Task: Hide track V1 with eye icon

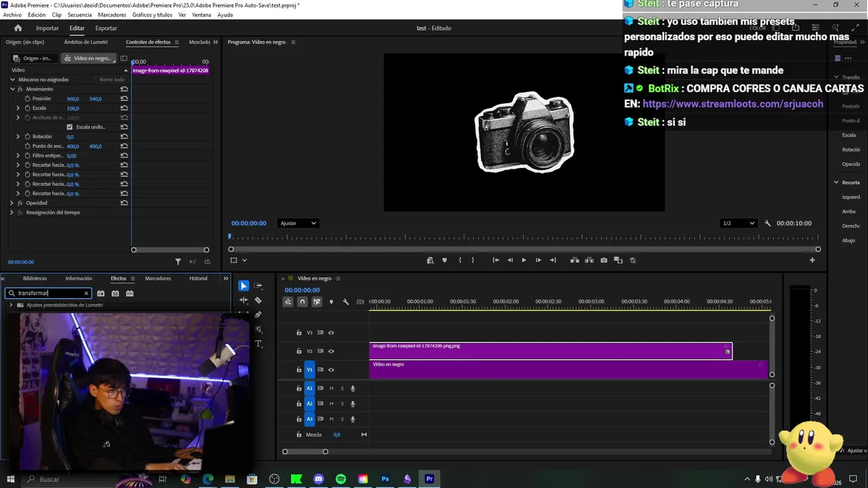Action: point(331,369)
